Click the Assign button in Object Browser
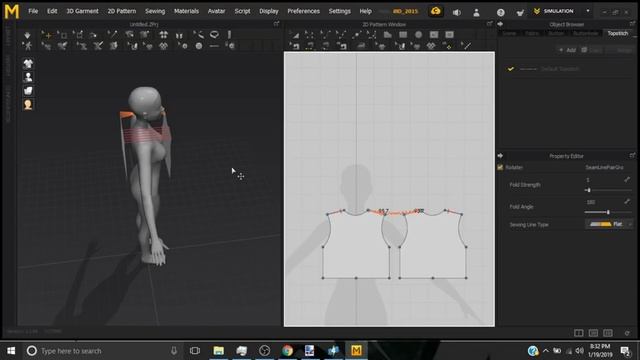 point(620,50)
